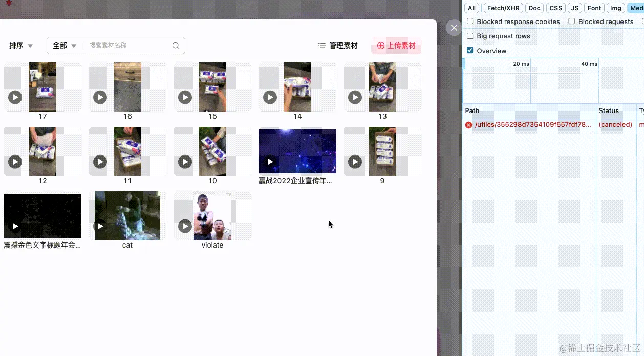Close the material dialog with X
Image resolution: width=644 pixels, height=356 pixels.
(x=454, y=28)
